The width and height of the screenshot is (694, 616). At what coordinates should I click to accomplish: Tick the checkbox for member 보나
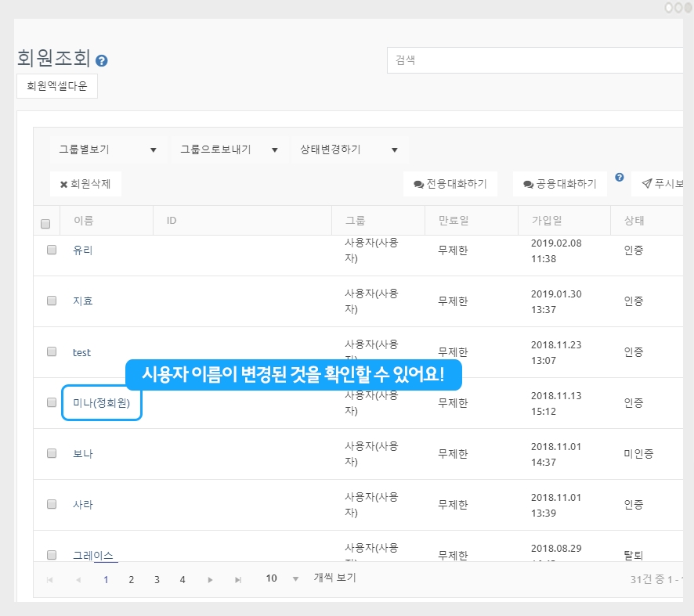coord(52,453)
